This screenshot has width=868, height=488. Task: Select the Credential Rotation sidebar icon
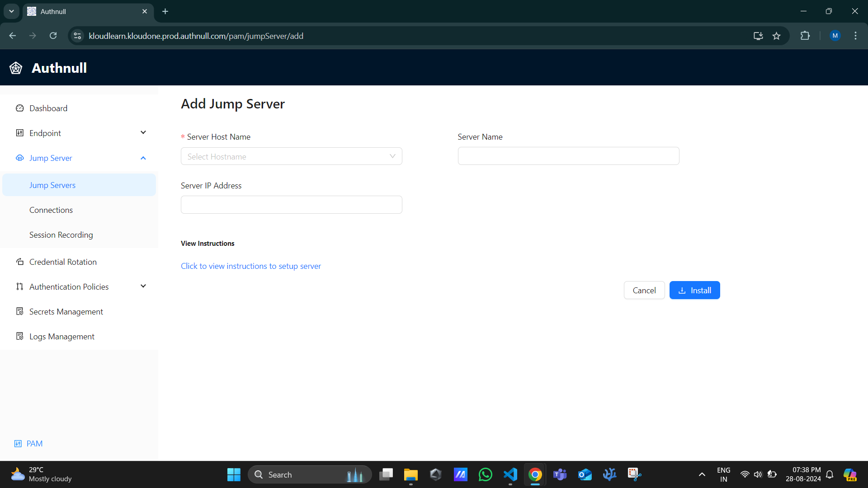point(19,262)
